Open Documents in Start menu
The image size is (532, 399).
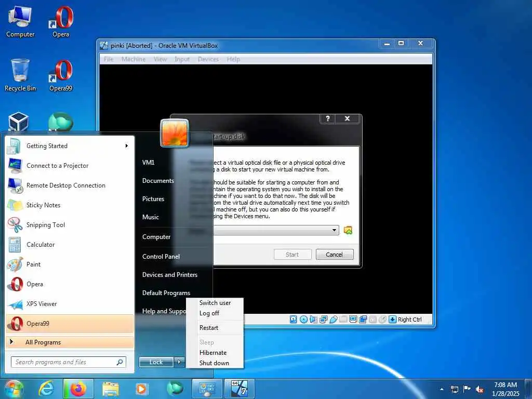(x=158, y=181)
